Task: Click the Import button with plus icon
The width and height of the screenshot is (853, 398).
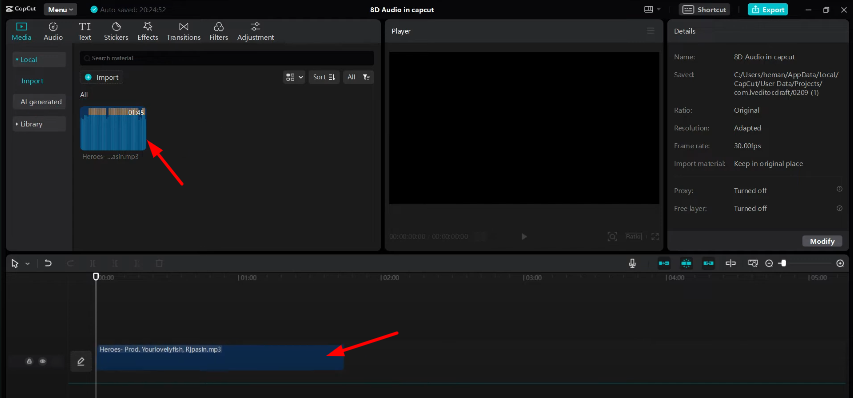Action: pyautogui.click(x=102, y=77)
